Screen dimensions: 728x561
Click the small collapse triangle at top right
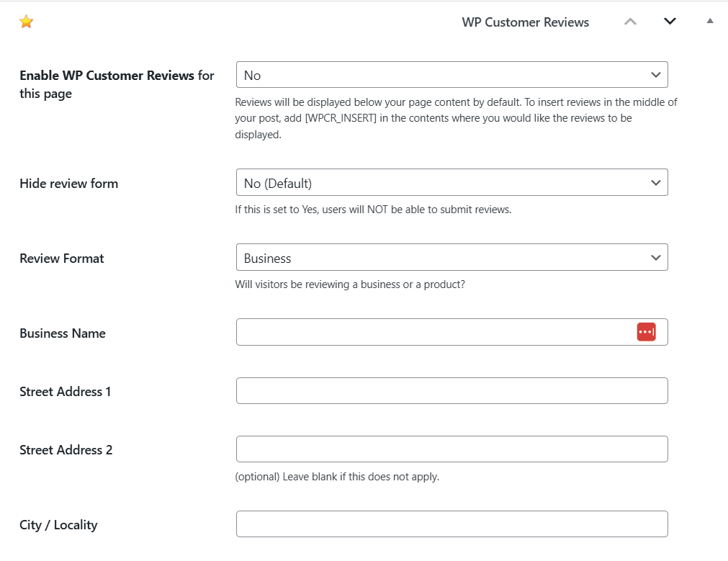tap(709, 22)
